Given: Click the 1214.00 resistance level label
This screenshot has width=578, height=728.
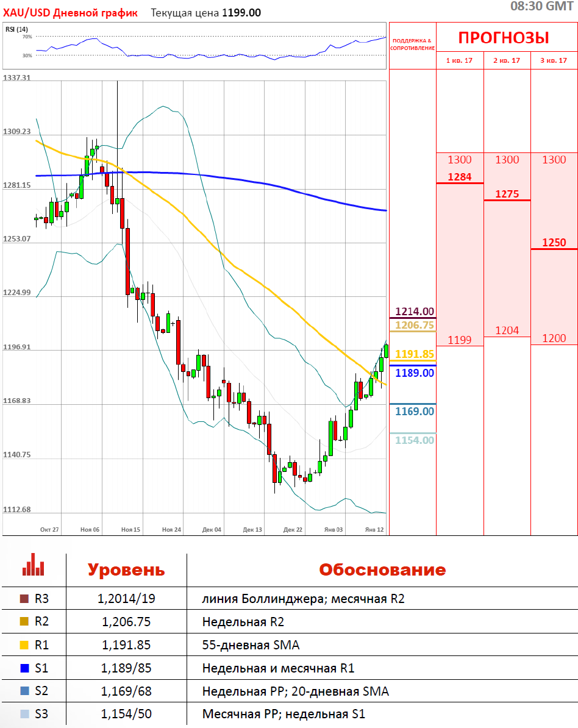Looking at the screenshot, I should [x=415, y=311].
